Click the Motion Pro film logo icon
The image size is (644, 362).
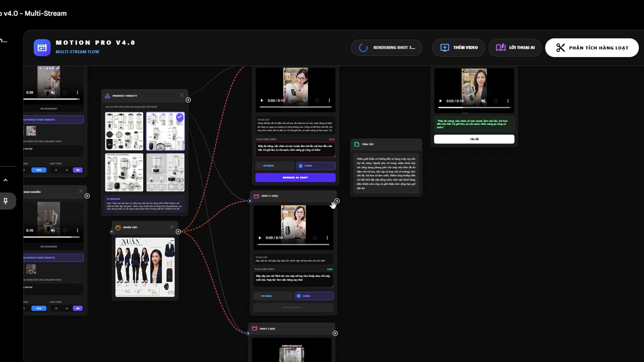click(42, 47)
